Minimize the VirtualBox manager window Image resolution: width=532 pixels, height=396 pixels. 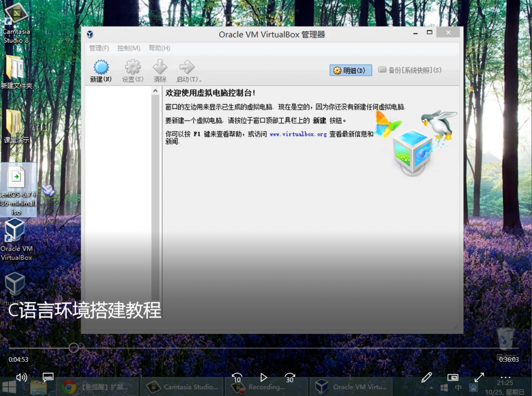415,33
